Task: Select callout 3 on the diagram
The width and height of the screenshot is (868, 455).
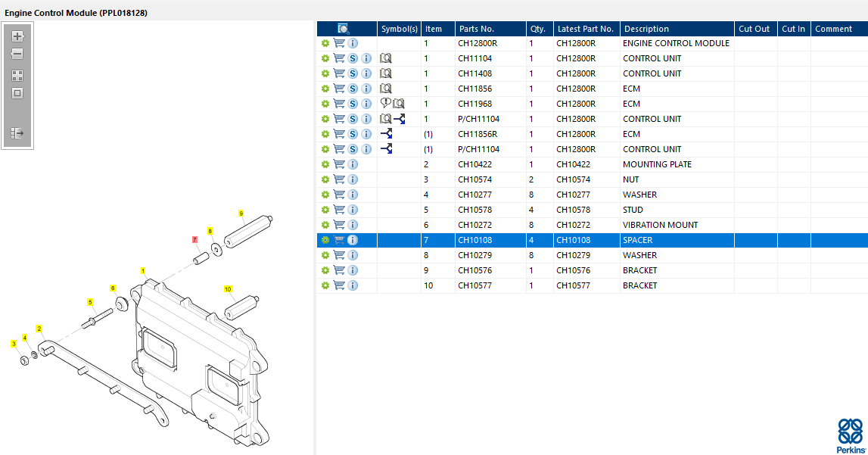Action: (14, 344)
